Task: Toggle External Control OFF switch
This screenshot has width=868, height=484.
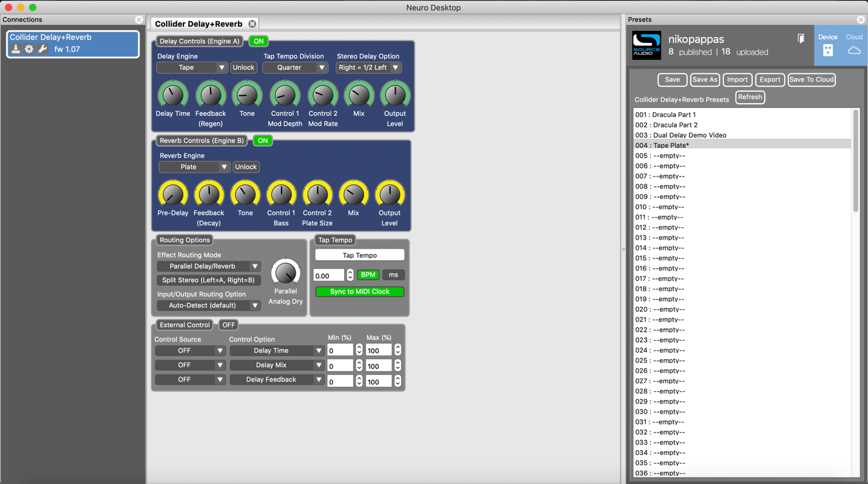Action: [229, 325]
